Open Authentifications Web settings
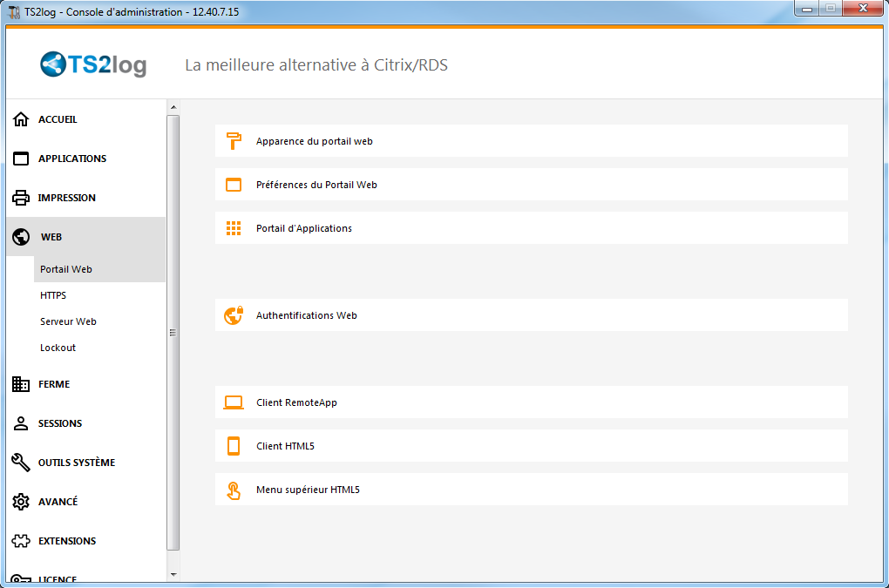889x588 pixels. click(532, 315)
